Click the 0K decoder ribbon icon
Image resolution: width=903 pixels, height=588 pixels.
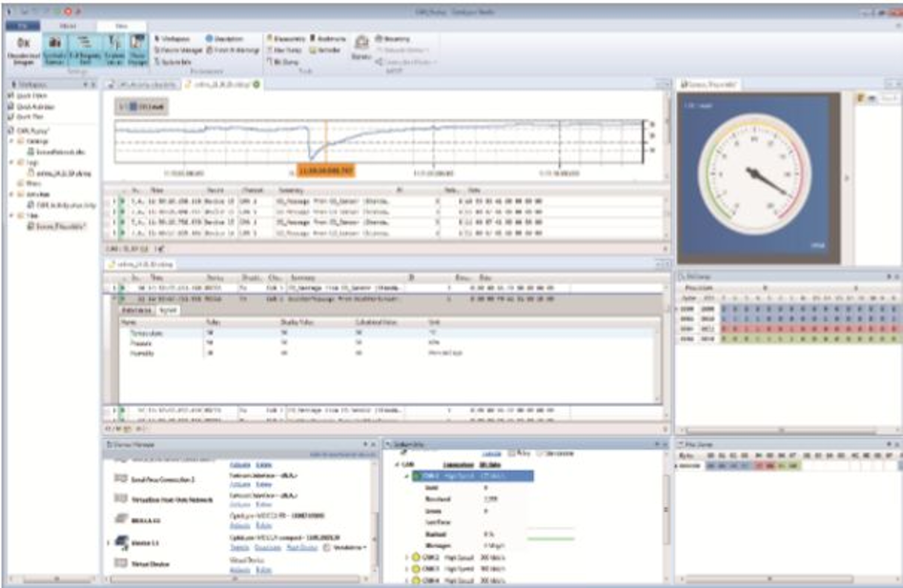click(24, 50)
